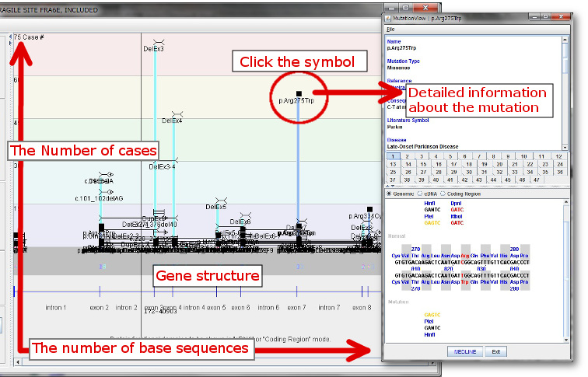Choose the Coding Region radio option
588x377 pixels.
pyautogui.click(x=443, y=194)
